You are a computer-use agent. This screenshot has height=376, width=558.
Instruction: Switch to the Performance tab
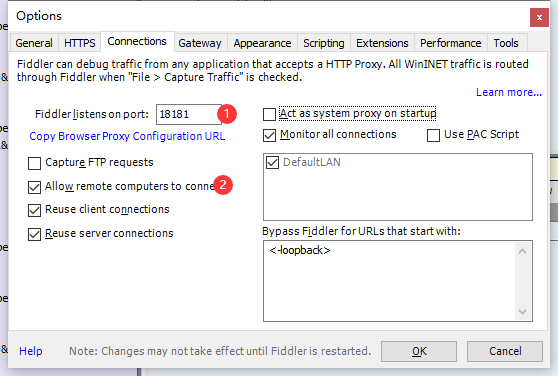451,43
